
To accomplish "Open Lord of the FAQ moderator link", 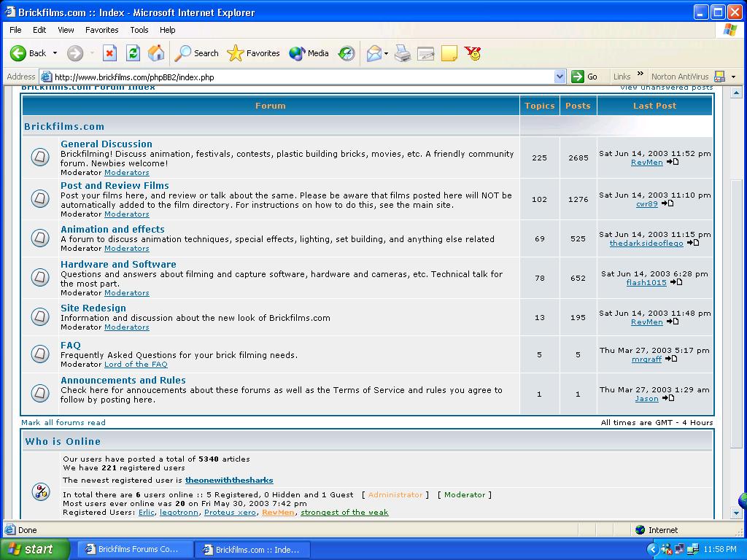I will pyautogui.click(x=136, y=365).
